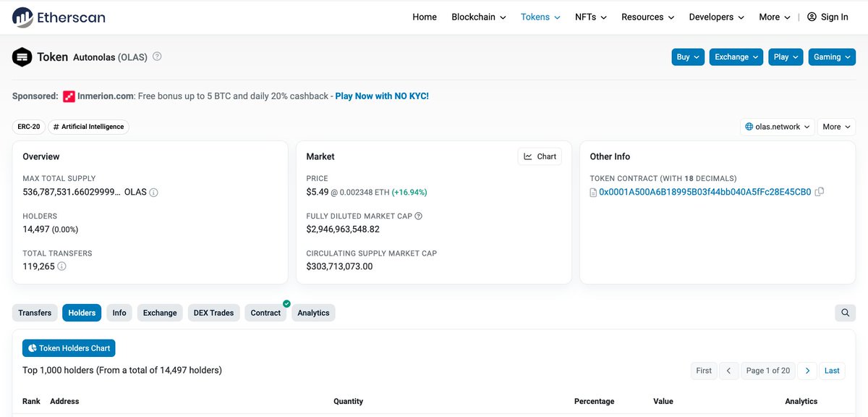Click help icon beside Fully Diluted Market Cap
The width and height of the screenshot is (868, 417).
pyautogui.click(x=418, y=216)
